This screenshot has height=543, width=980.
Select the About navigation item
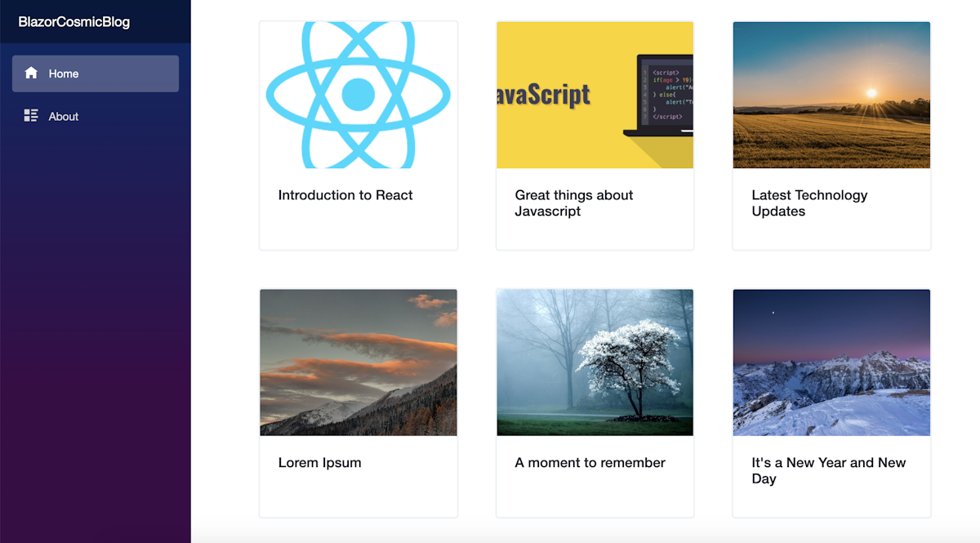64,116
